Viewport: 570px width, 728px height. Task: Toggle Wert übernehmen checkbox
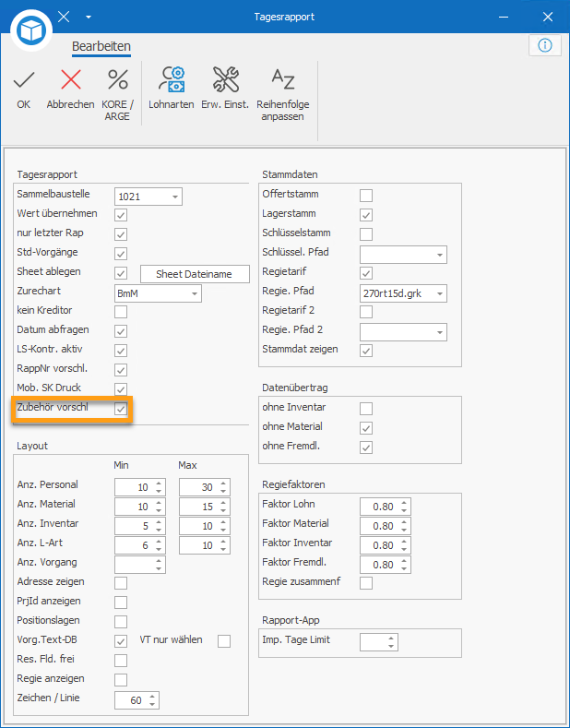[x=121, y=215]
